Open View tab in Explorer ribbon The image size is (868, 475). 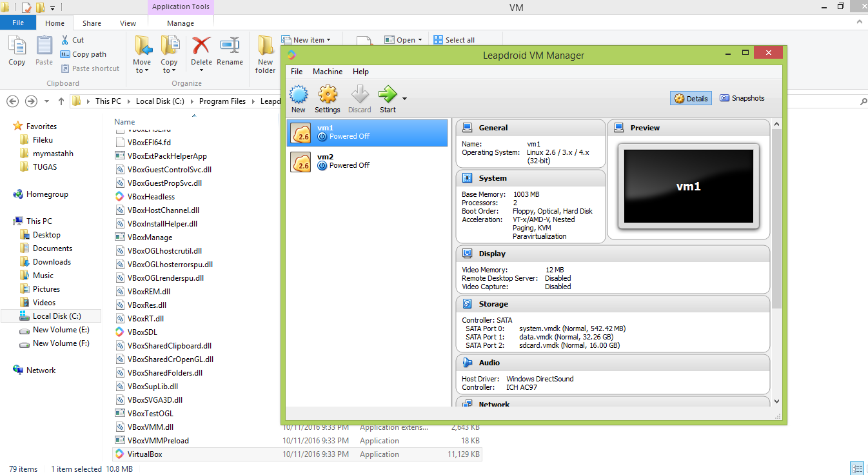128,23
